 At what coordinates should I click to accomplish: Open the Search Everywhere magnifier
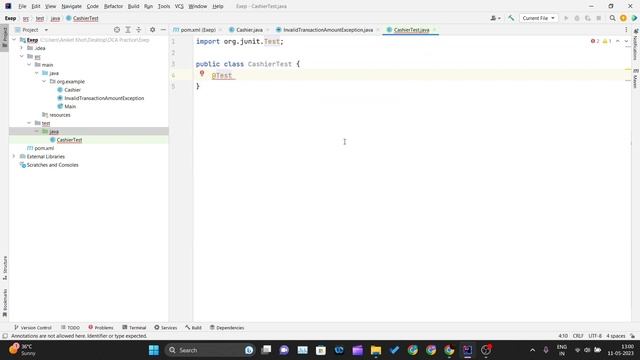pos(612,18)
